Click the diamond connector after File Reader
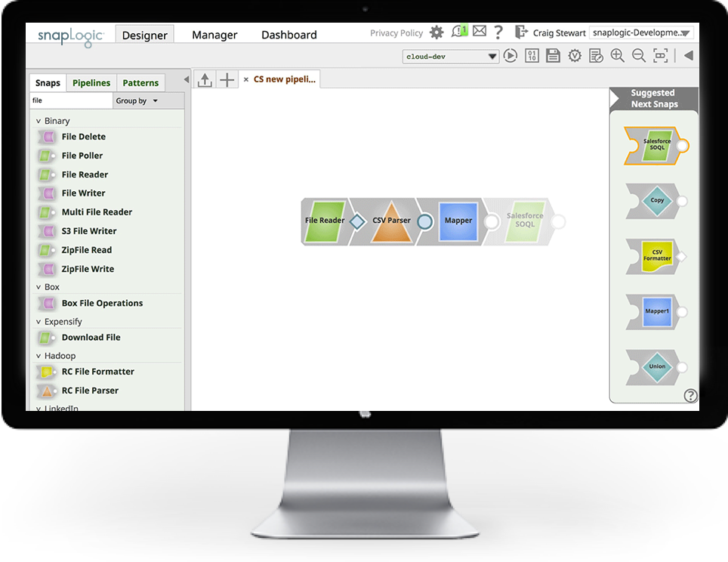Viewport: 728px width, 562px height. (x=357, y=221)
